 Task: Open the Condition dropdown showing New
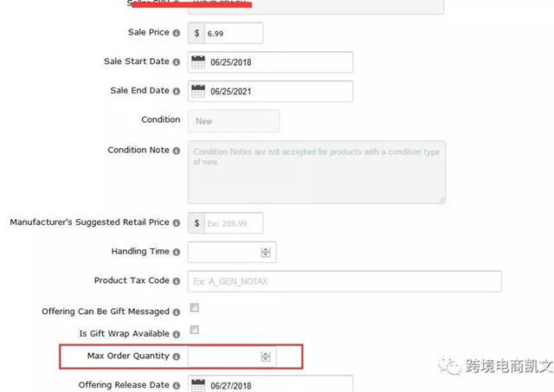[234, 121]
